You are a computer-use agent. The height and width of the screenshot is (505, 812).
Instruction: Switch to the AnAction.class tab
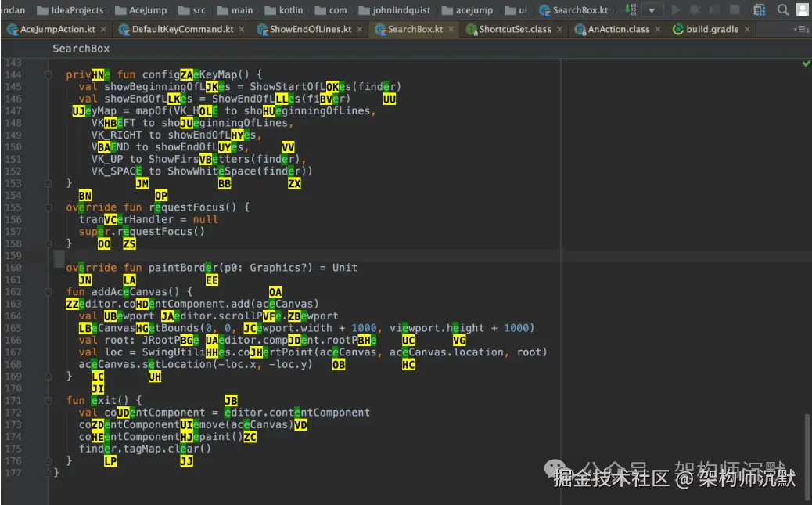(618, 30)
